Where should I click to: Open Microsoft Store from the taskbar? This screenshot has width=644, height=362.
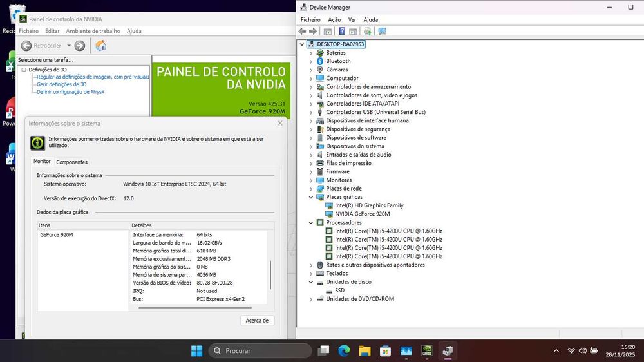(385, 351)
